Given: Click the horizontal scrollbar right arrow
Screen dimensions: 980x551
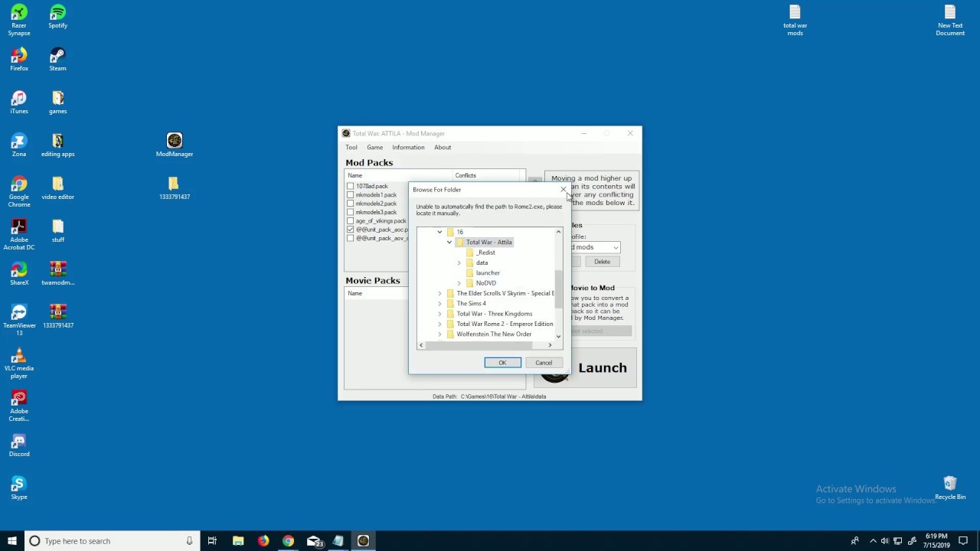Looking at the screenshot, I should 550,345.
